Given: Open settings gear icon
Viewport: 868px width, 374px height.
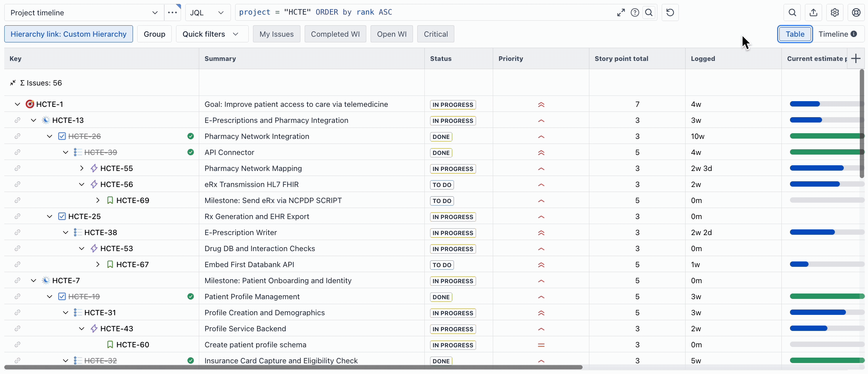Looking at the screenshot, I should click(835, 12).
